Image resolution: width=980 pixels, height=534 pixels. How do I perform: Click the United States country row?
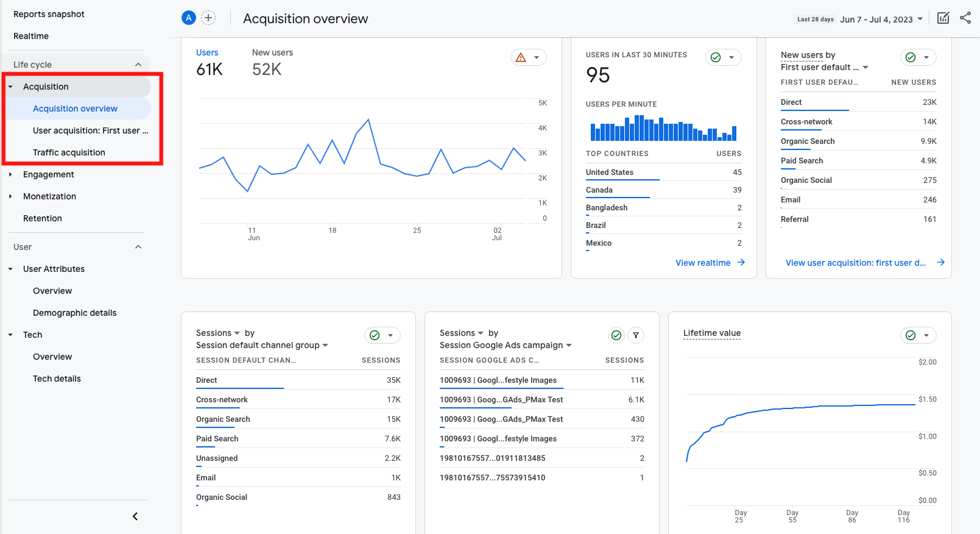point(610,173)
